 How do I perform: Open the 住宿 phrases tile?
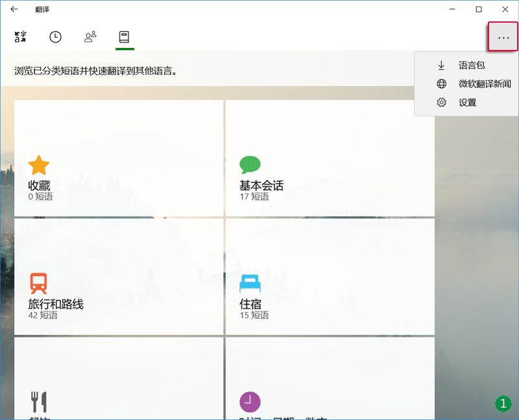[330, 277]
